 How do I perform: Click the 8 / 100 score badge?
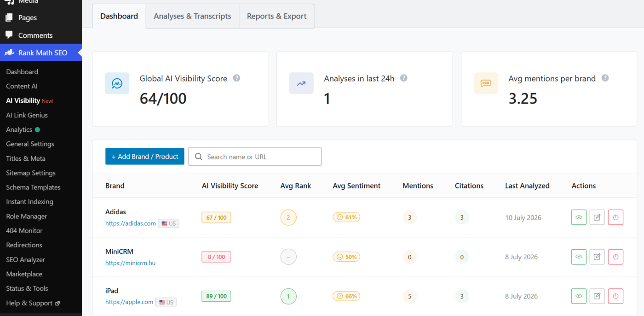pyautogui.click(x=216, y=257)
